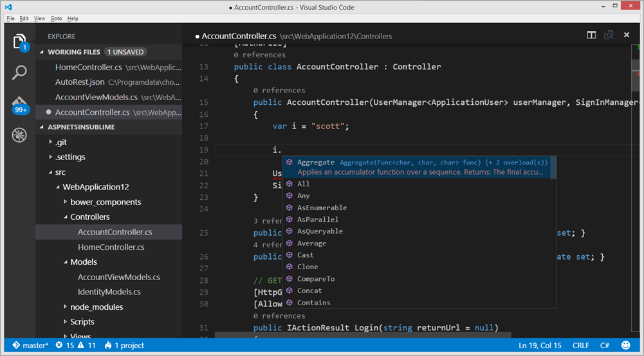Close the AccountController.cs editor with X
Screen dimensions: 644x356
click(x=627, y=35)
